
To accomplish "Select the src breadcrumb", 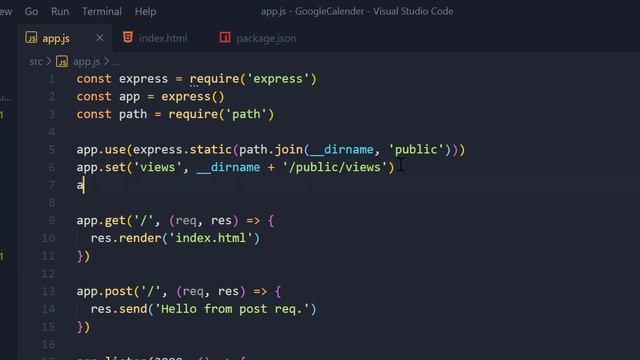I will click(36, 62).
